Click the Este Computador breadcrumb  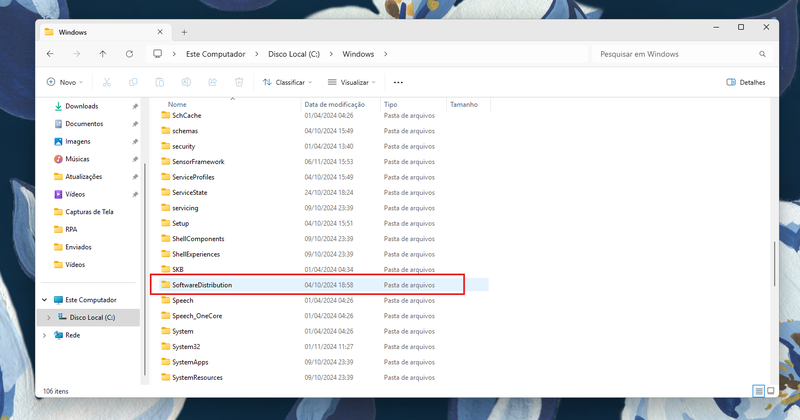(x=215, y=54)
